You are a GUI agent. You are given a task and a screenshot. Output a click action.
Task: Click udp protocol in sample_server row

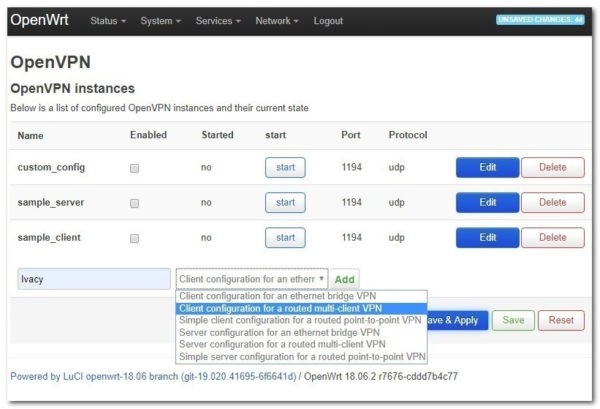396,202
